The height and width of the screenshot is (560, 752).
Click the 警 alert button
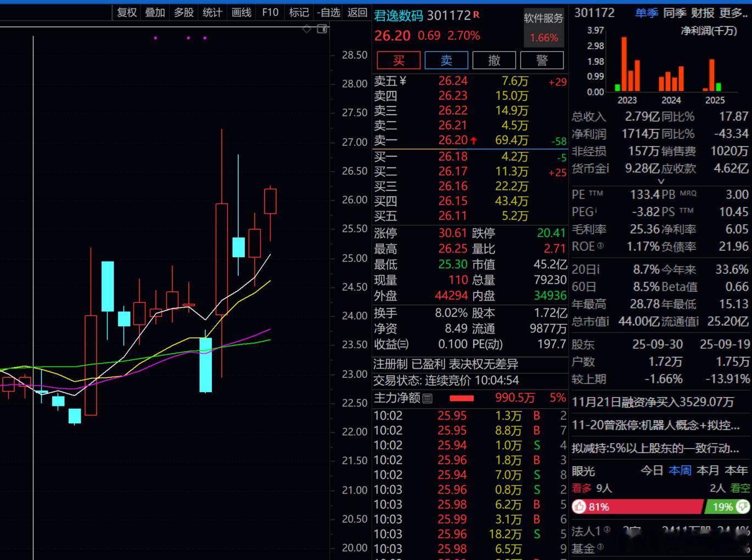(x=542, y=60)
